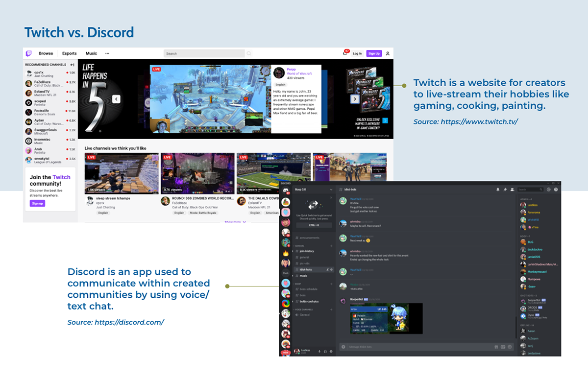
Task: Open Discord help question mark icon
Action: coord(556,190)
